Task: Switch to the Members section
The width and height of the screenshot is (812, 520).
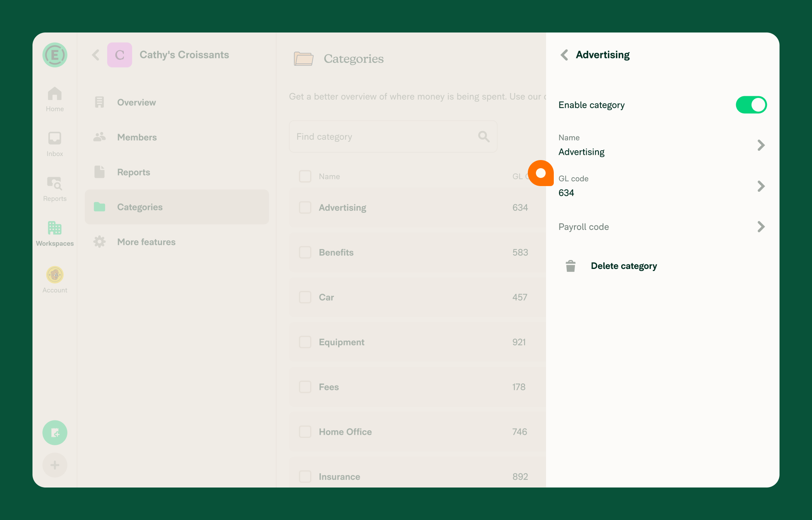Action: coord(137,137)
